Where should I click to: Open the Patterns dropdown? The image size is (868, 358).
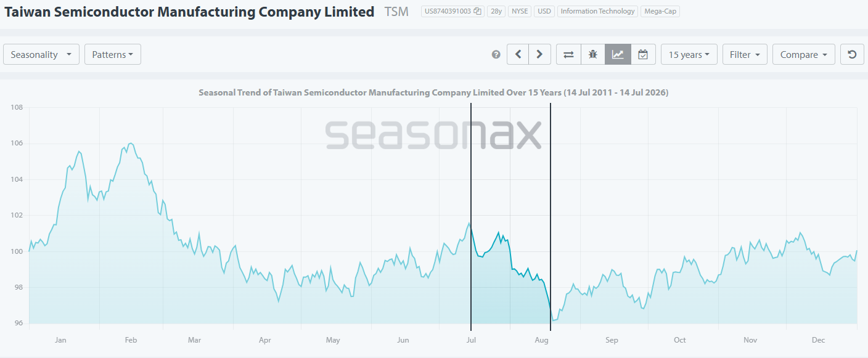coord(113,54)
